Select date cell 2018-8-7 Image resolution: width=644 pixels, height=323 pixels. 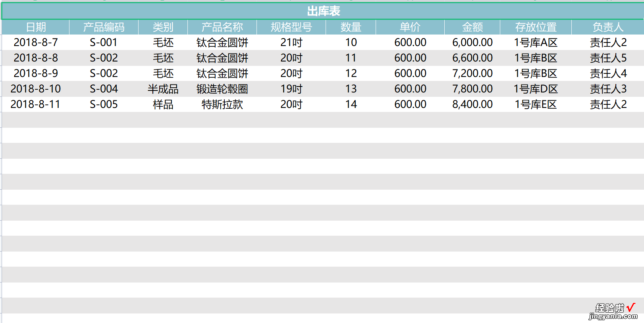click(36, 42)
